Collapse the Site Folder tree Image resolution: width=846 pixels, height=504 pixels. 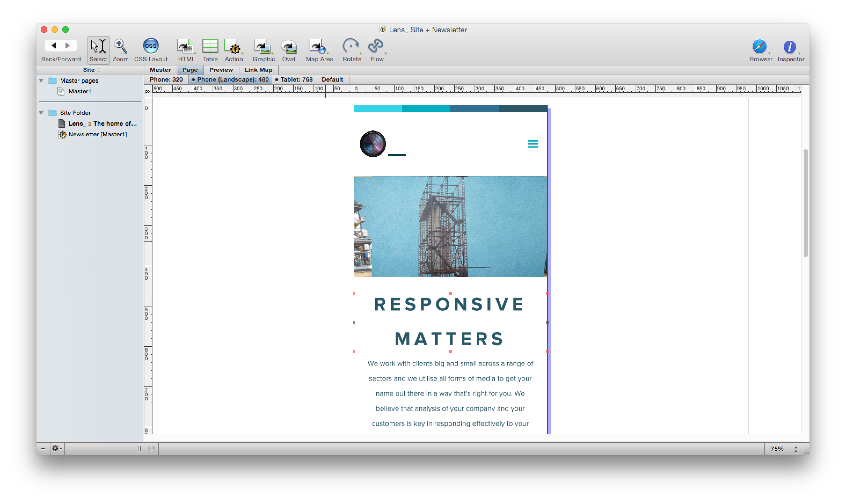click(41, 113)
